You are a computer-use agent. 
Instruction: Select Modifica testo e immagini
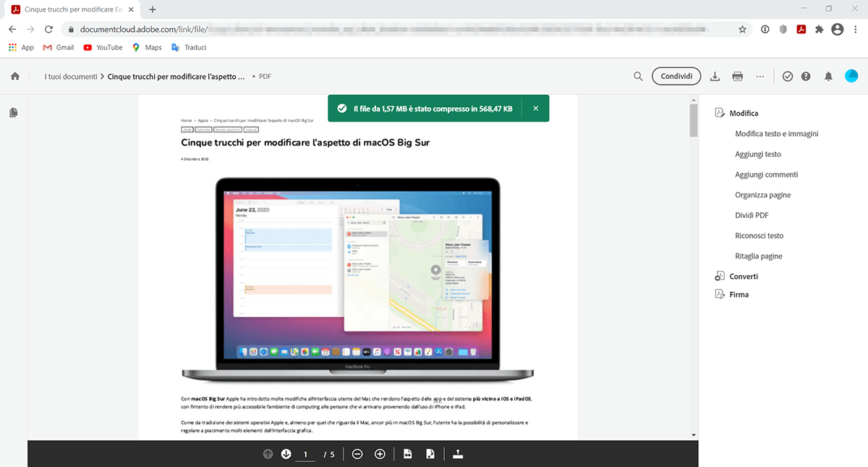[x=777, y=134]
